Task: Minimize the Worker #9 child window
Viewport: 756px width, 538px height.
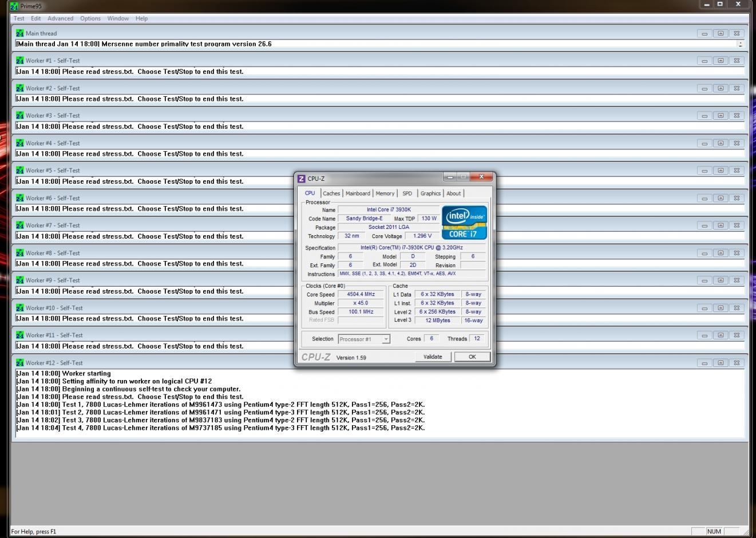Action: point(704,280)
